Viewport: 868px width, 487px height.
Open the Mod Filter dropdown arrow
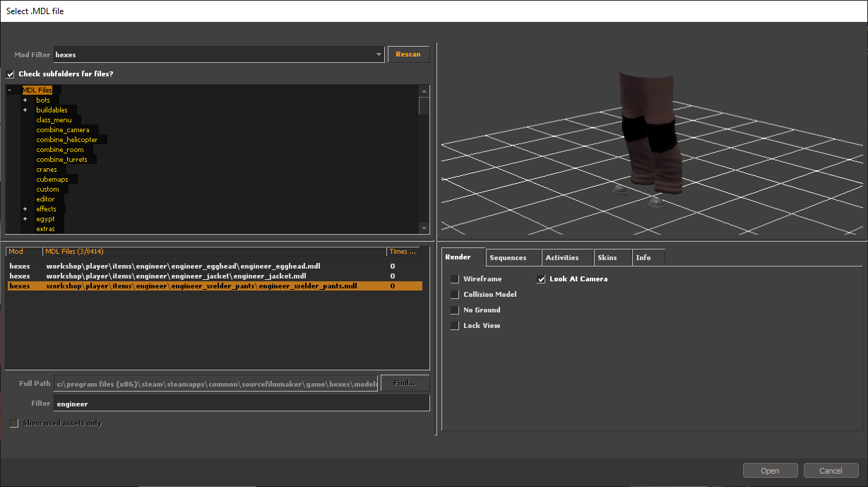point(379,54)
